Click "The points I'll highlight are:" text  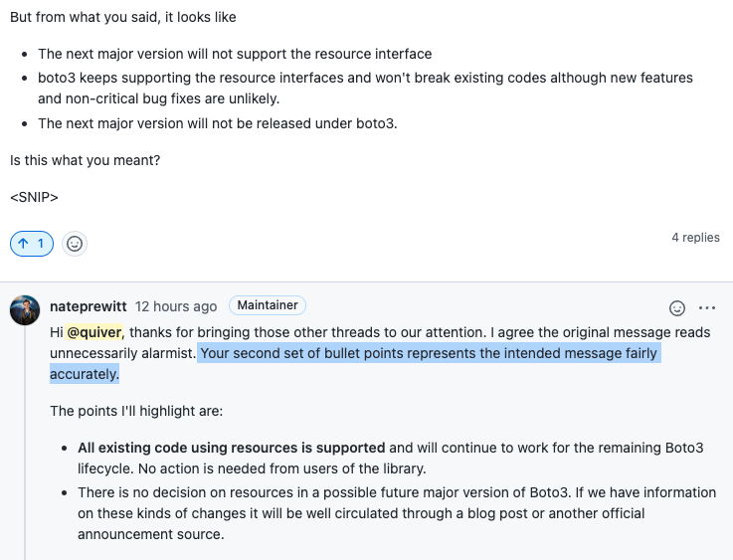point(136,411)
